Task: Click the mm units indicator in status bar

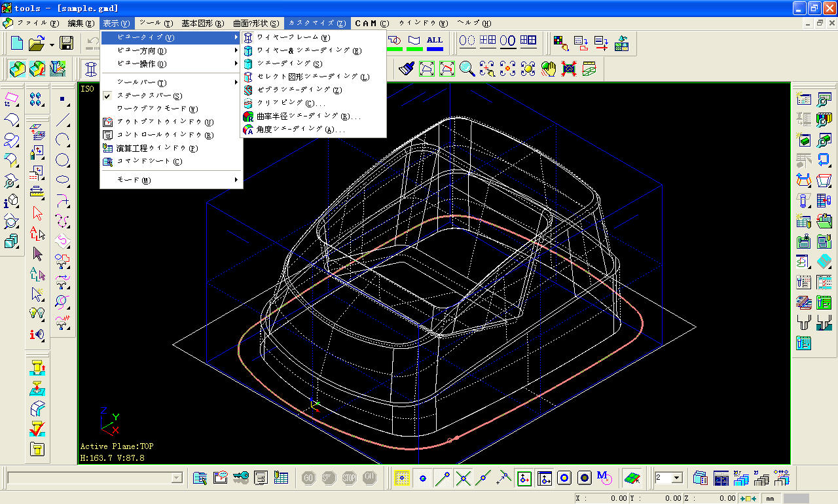Action: pos(770,499)
